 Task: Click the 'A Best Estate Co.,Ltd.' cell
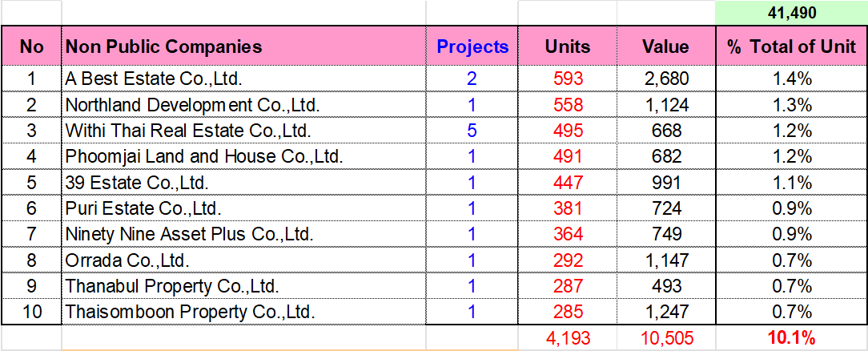tap(154, 79)
